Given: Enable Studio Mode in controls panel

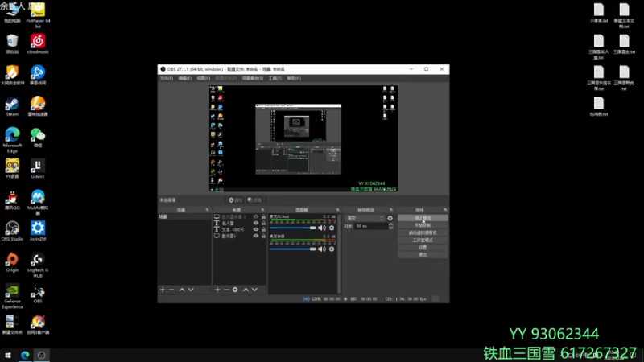Looking at the screenshot, I should pyautogui.click(x=423, y=240).
